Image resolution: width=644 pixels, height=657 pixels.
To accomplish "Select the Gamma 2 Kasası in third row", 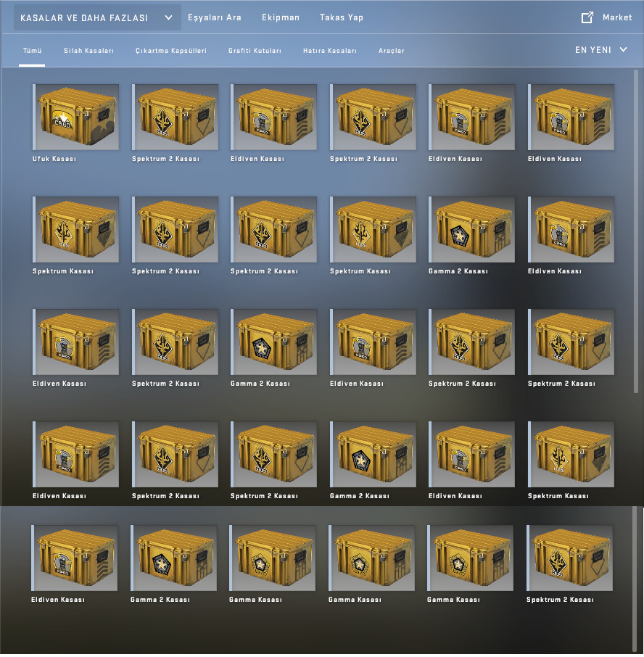I will tap(274, 342).
